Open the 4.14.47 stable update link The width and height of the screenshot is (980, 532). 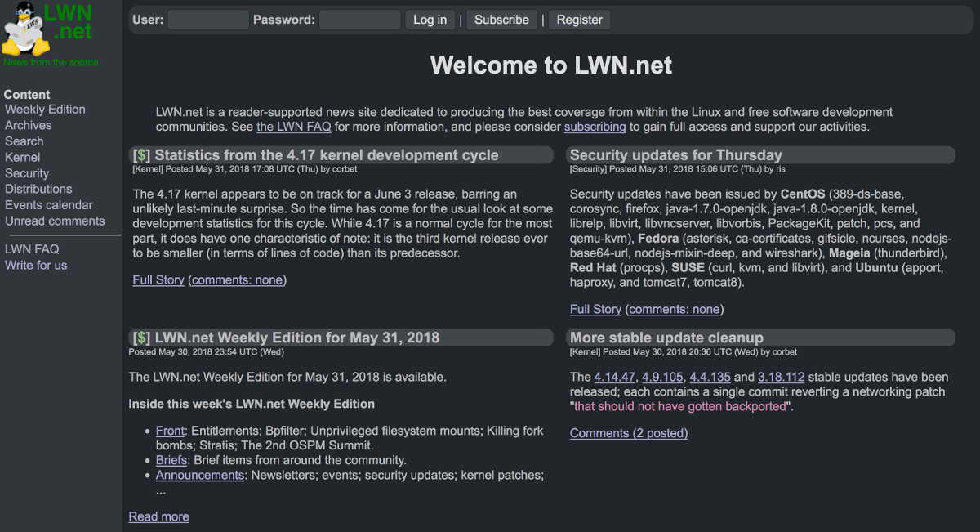(x=615, y=377)
